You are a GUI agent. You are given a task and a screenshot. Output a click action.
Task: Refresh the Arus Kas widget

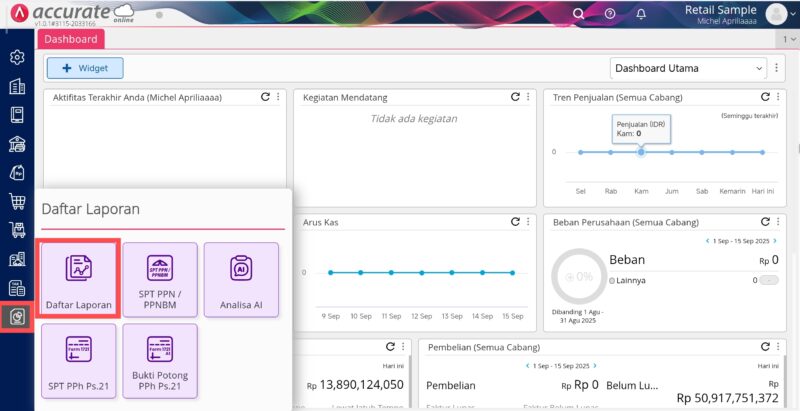click(515, 222)
